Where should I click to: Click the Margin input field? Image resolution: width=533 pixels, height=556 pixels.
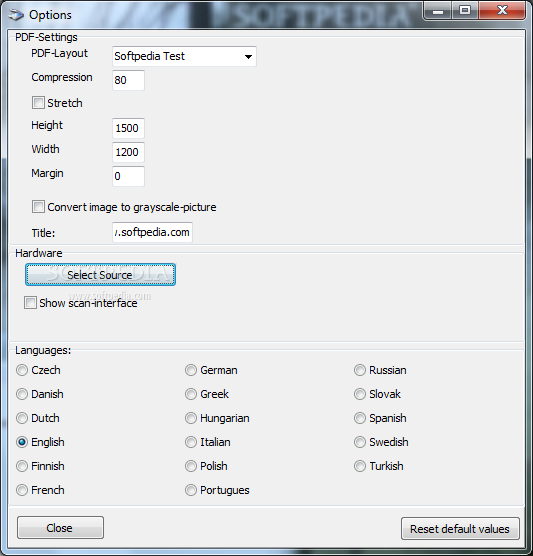pyautogui.click(x=128, y=176)
